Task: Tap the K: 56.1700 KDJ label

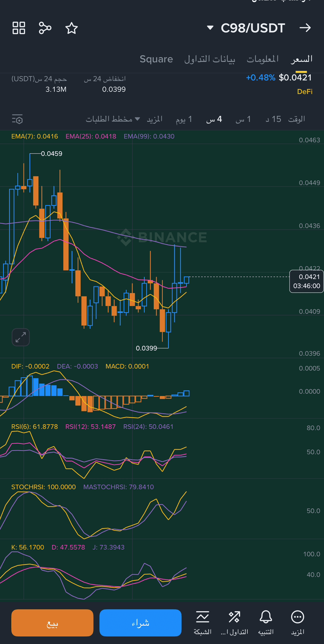Action: click(27, 547)
